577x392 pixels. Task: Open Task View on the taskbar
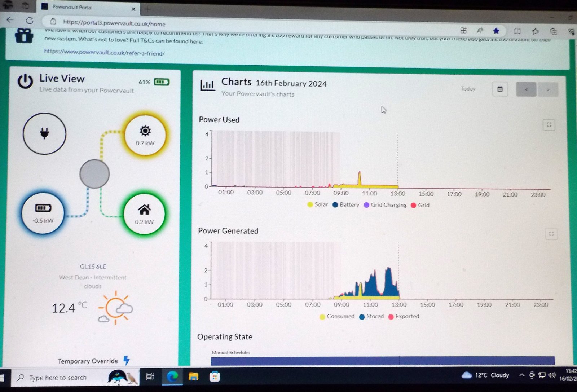[150, 377]
